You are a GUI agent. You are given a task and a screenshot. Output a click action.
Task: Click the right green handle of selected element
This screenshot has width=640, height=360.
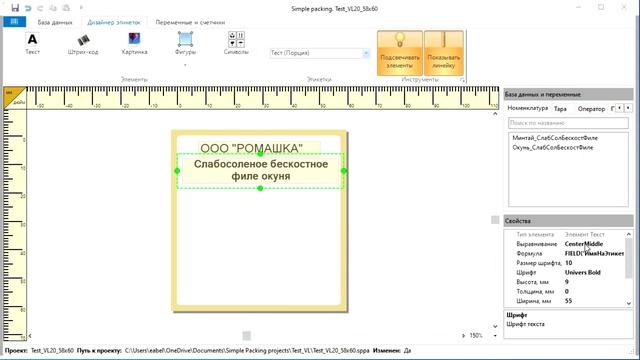tap(344, 171)
